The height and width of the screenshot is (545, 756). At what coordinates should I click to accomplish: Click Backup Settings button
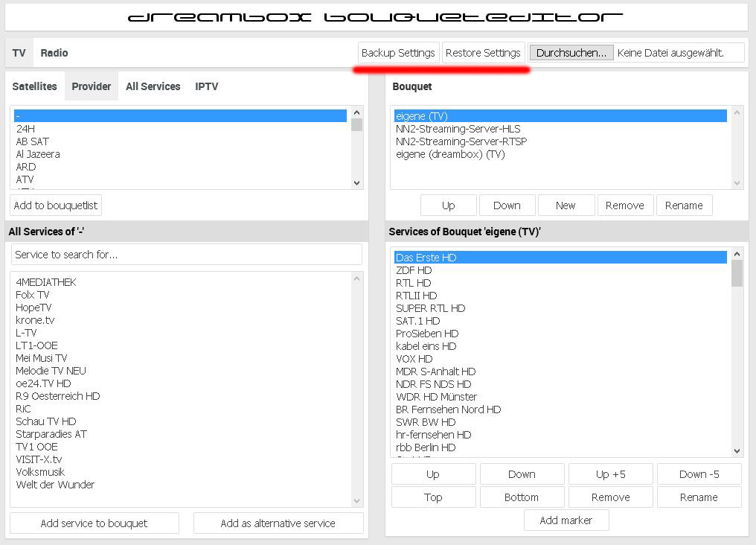pos(398,53)
